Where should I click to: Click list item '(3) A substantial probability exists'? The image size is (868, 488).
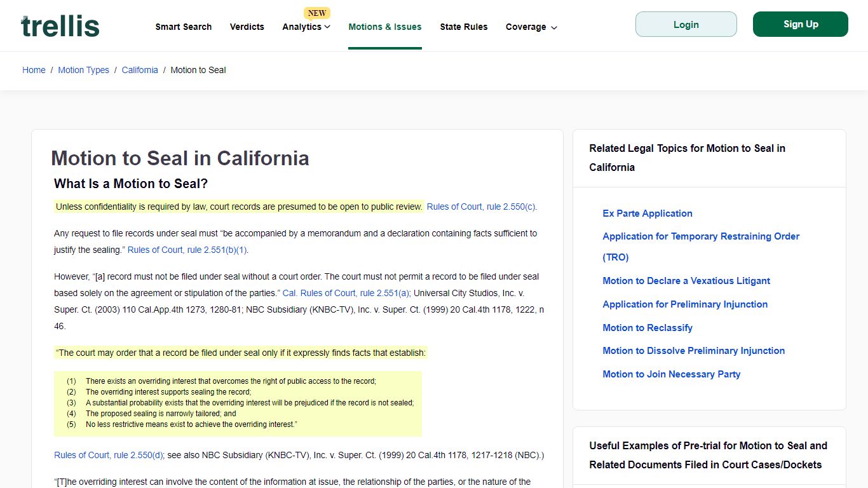[x=240, y=403]
